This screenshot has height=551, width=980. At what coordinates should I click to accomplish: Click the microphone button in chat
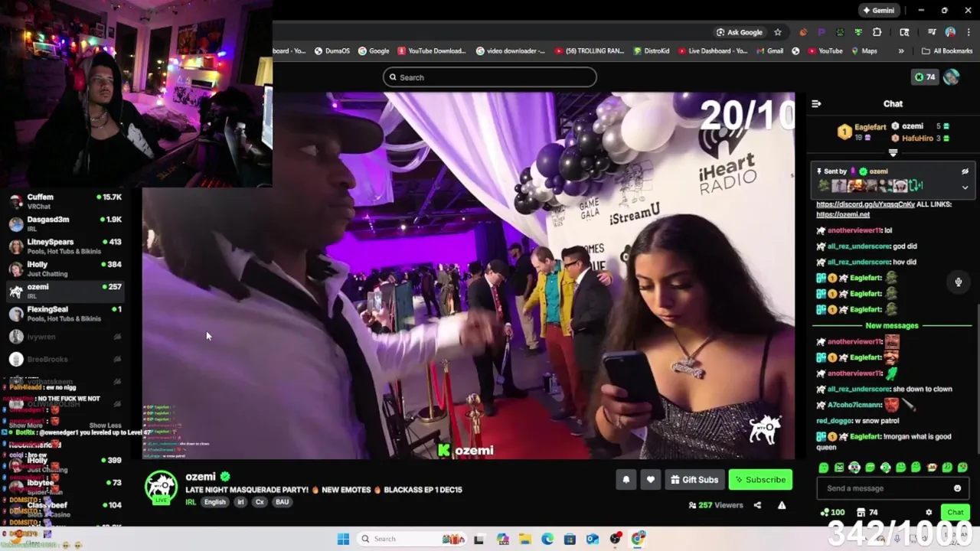[x=958, y=282]
